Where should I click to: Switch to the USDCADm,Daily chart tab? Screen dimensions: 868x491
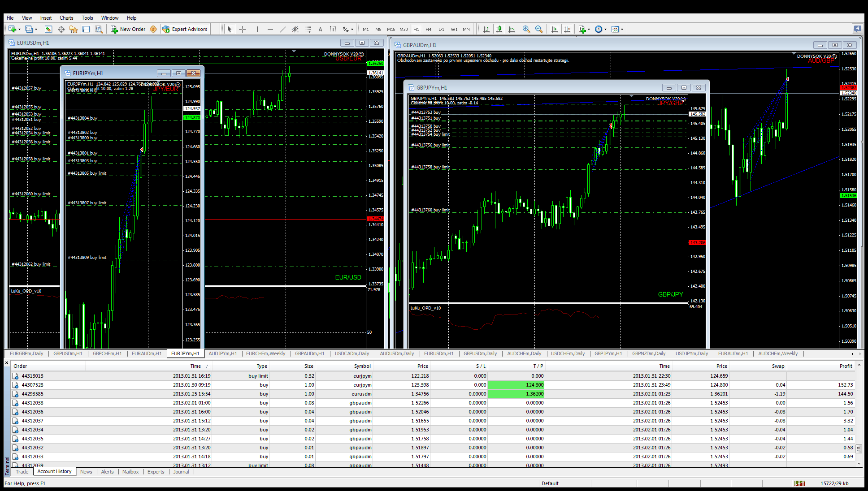(352, 353)
